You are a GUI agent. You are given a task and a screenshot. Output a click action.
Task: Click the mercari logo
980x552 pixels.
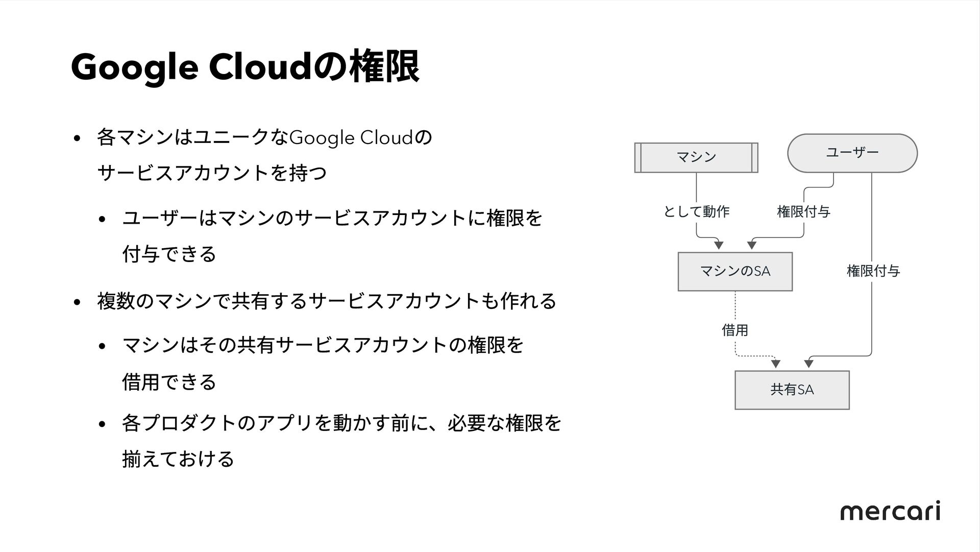[890, 510]
